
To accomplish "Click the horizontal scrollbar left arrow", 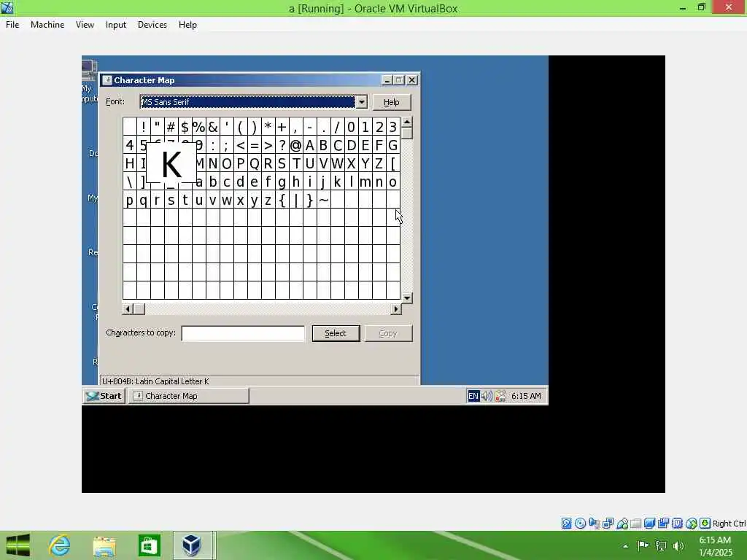I will point(127,309).
